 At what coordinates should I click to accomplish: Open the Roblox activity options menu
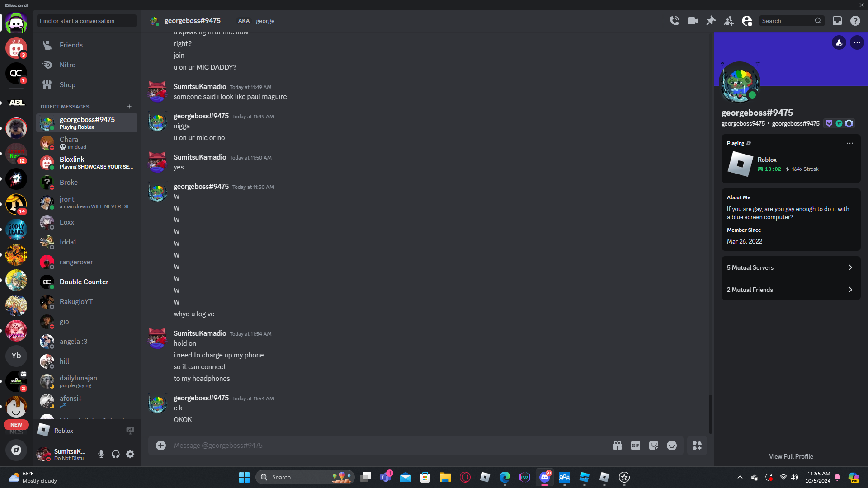pos(849,143)
